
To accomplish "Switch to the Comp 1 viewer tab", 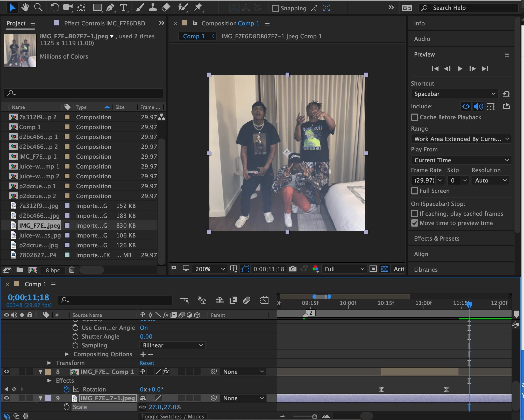I will coord(194,36).
